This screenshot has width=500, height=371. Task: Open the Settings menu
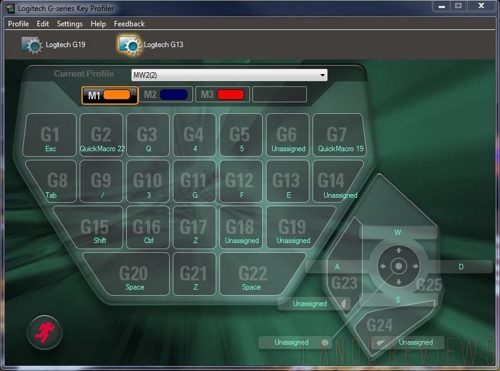tap(70, 24)
